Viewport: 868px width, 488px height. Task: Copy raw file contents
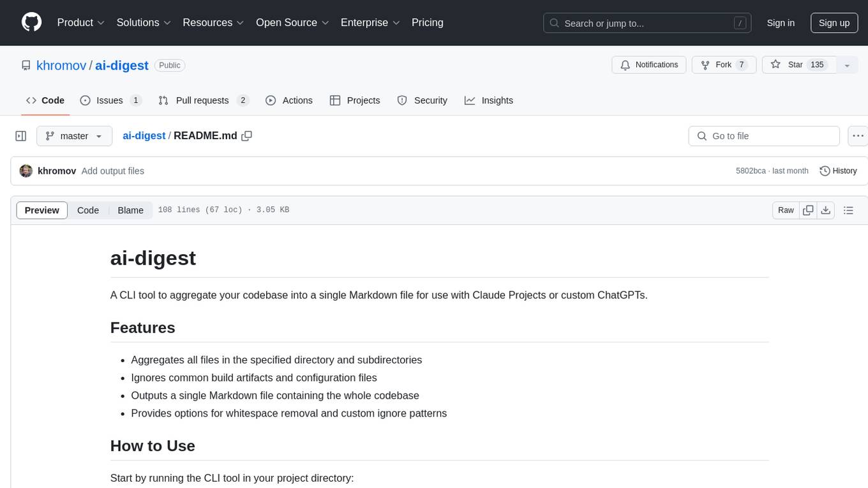pos(808,210)
